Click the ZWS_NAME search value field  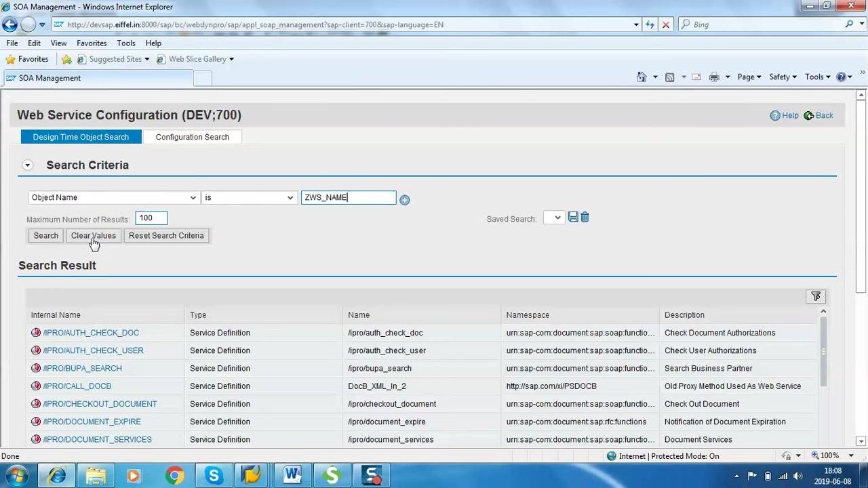point(349,197)
